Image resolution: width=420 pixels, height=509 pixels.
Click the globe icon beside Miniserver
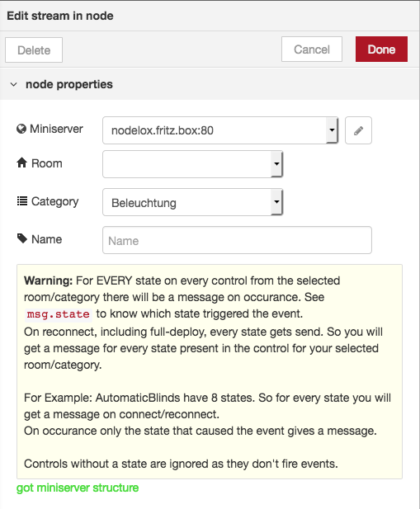point(21,129)
